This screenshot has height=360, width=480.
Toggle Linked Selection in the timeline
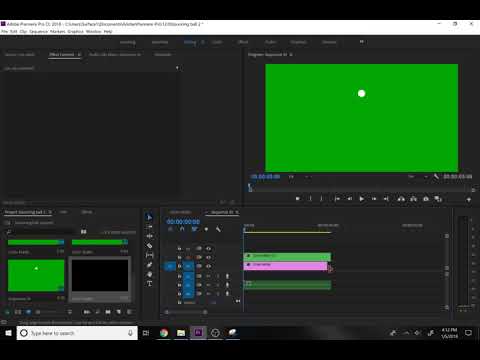[194, 229]
